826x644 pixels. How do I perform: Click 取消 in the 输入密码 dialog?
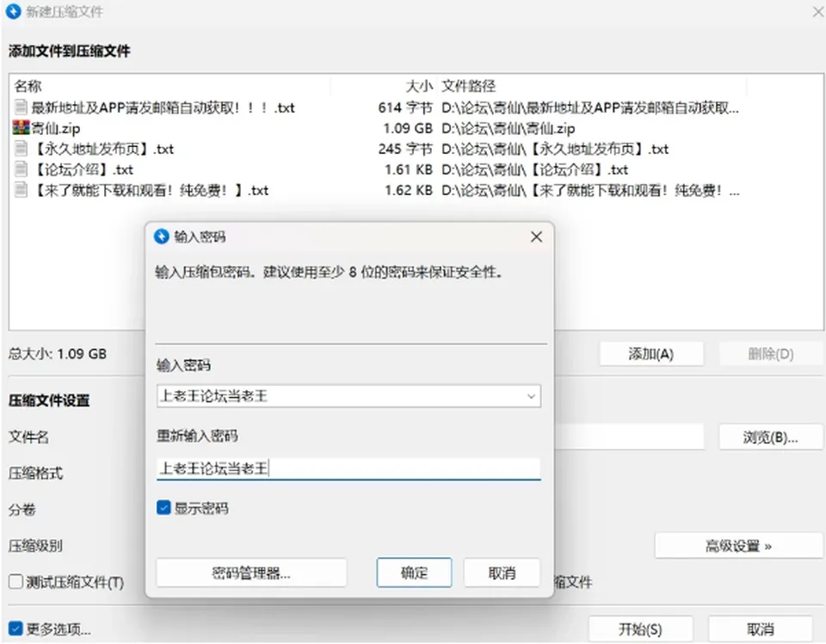point(502,573)
